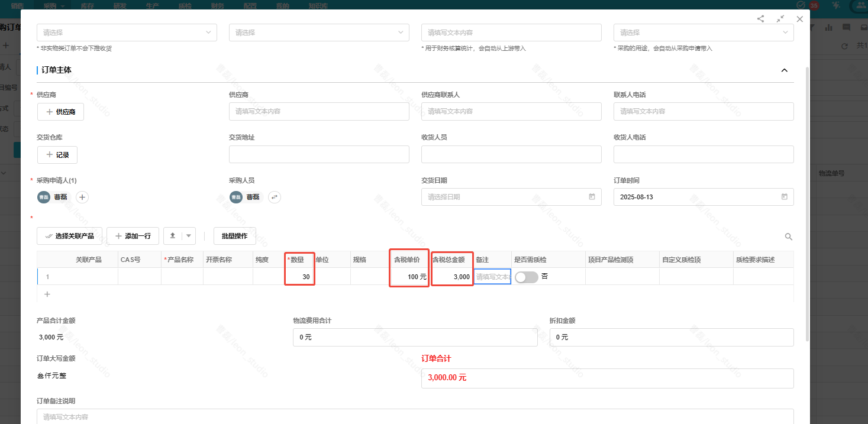The image size is (868, 424).
Task: Click the share icon on the order dialog
Action: coord(760,18)
